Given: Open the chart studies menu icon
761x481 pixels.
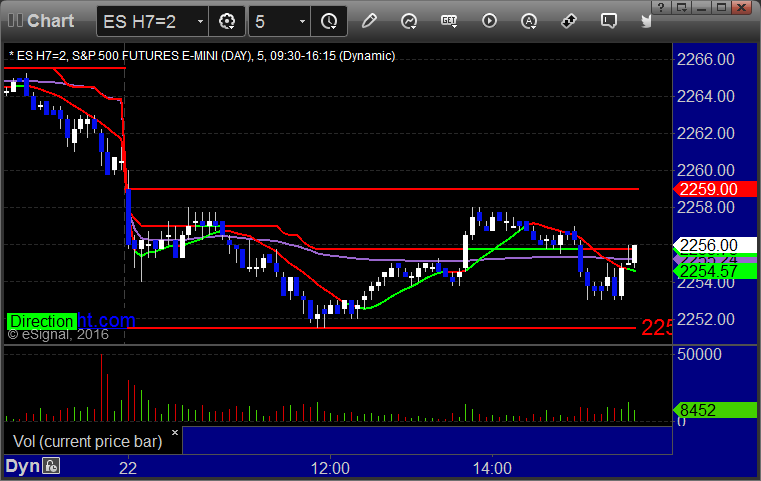Looking at the screenshot, I should [409, 21].
